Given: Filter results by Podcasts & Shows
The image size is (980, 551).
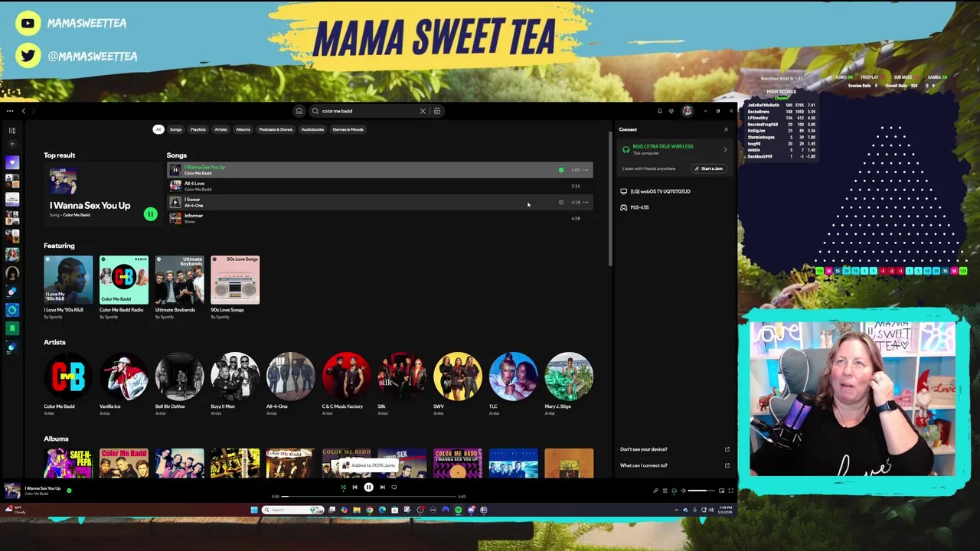Looking at the screenshot, I should click(x=276, y=129).
